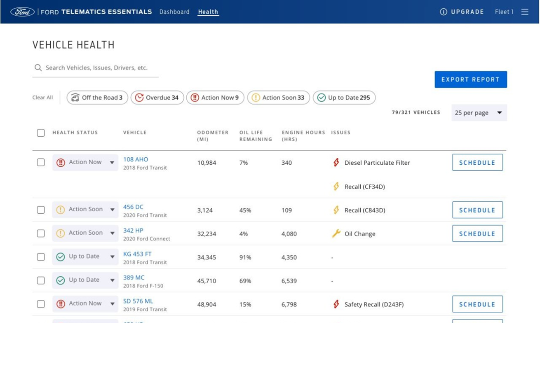Click the Ford oval logo

tap(22, 12)
